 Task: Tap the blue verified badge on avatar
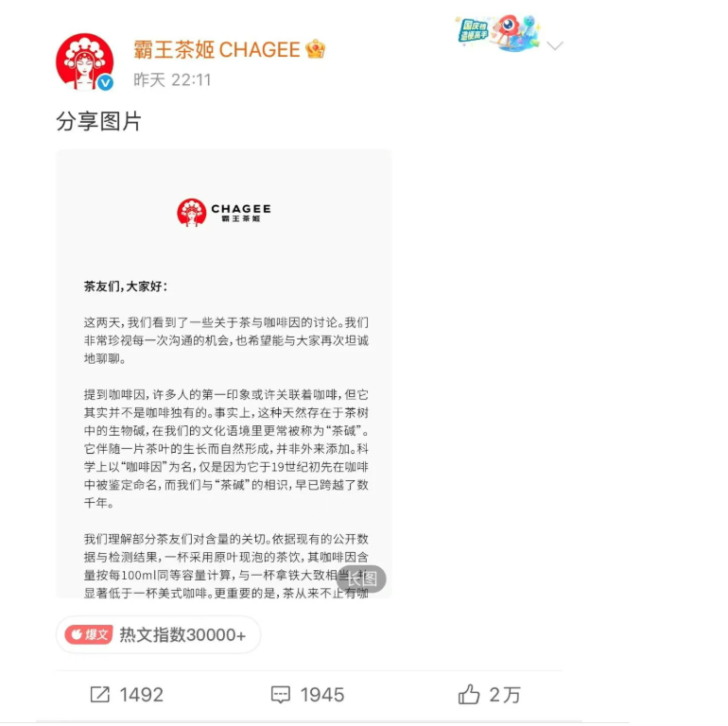coord(106,82)
